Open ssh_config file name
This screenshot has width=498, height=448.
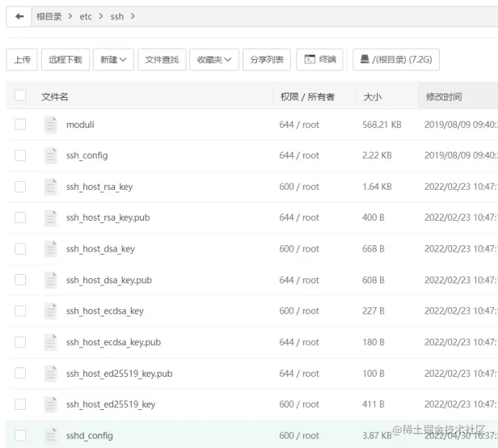87,156
